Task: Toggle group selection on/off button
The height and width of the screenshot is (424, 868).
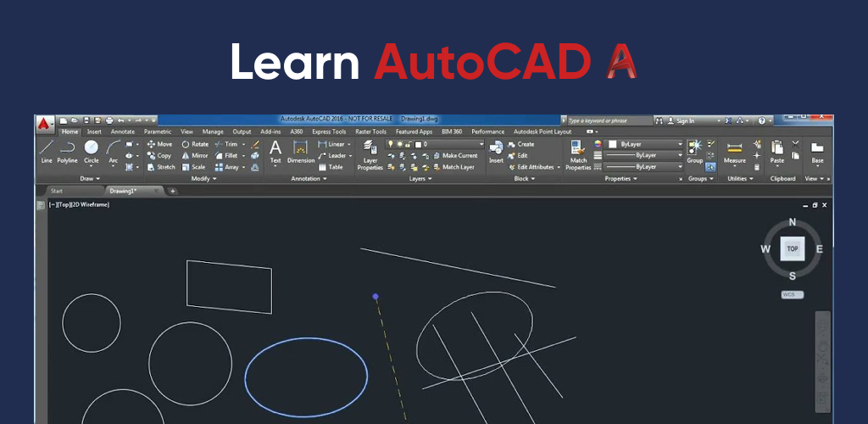Action: 711,166
